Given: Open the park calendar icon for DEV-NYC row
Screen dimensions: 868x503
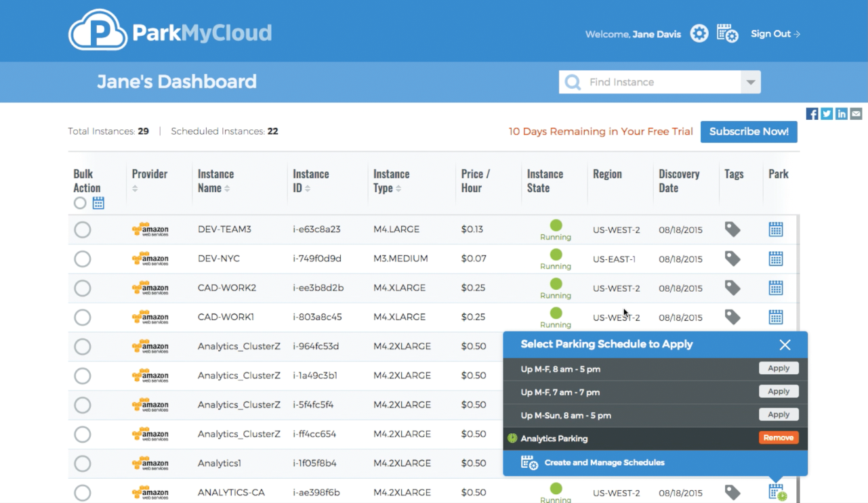Looking at the screenshot, I should [x=776, y=259].
